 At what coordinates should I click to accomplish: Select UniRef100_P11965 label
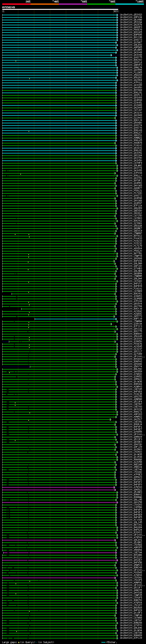tap(131, 72)
